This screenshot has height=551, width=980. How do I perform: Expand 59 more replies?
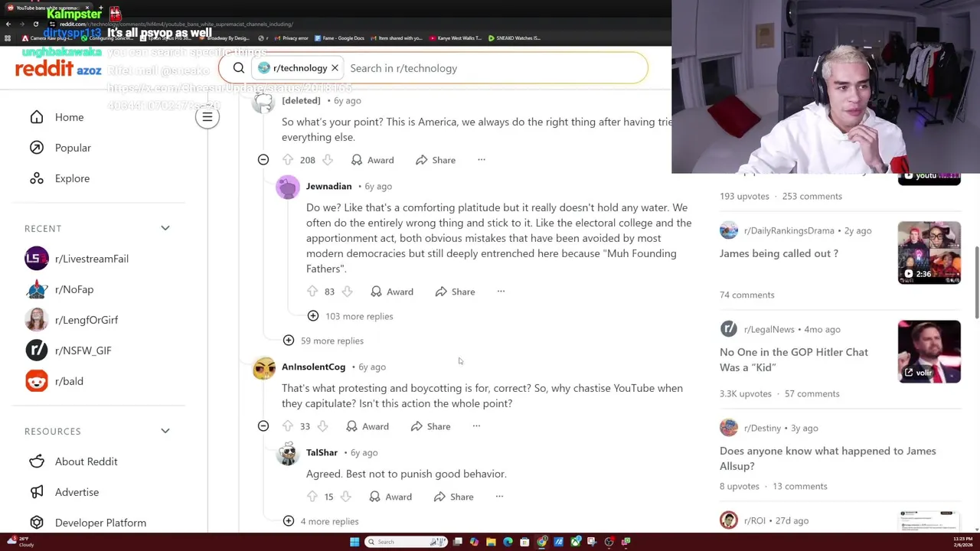pos(322,341)
